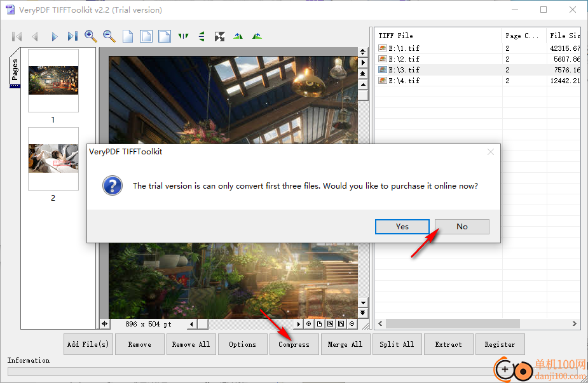Click file list scrollbar left arrow

[x=380, y=323]
